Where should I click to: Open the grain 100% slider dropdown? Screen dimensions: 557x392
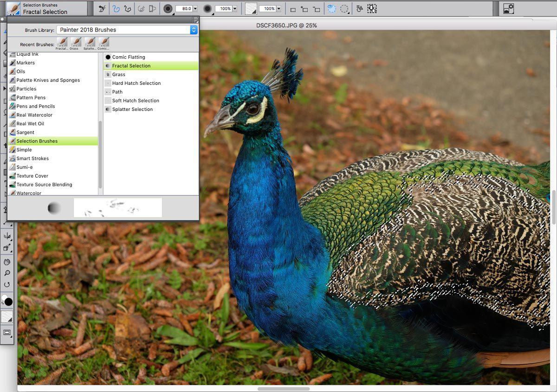coord(278,8)
